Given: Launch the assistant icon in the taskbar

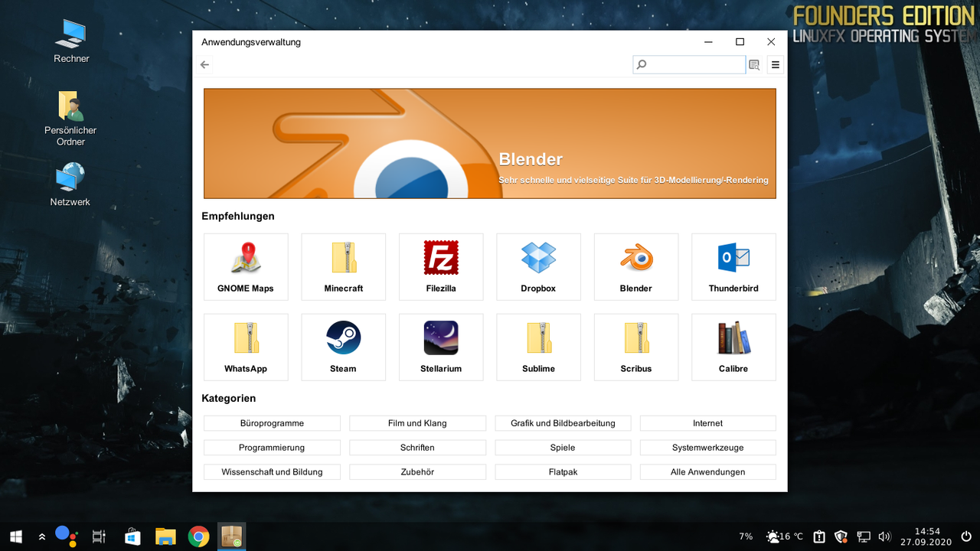Looking at the screenshot, I should [x=67, y=536].
